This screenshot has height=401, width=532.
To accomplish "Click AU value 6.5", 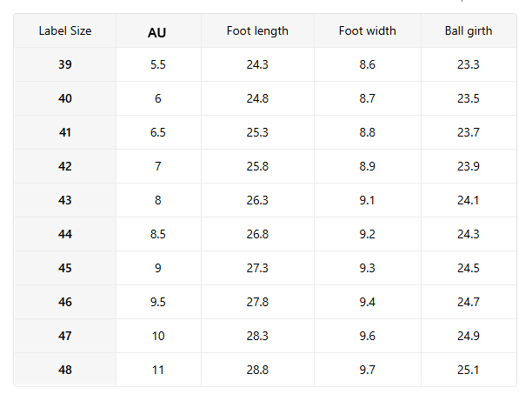I will (x=157, y=133).
